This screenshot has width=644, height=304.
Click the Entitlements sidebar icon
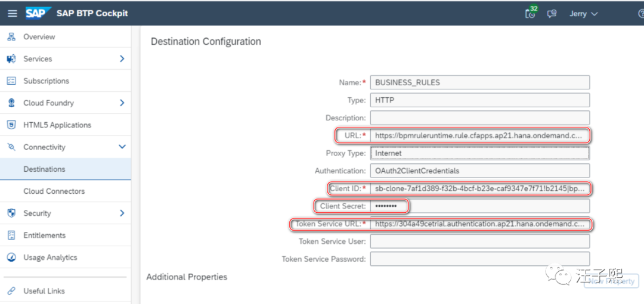(11, 235)
